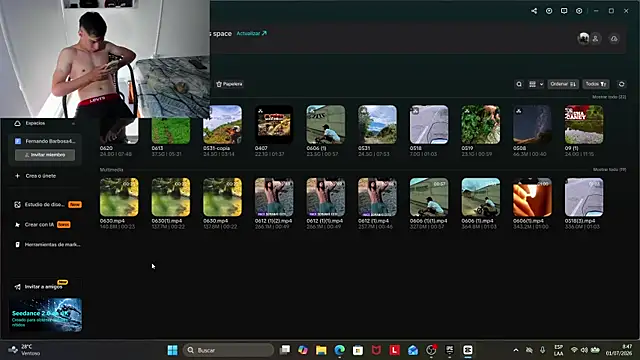640x360 pixels.
Task: Click the search magnifier icon in toolbar
Action: pyautogui.click(x=519, y=84)
